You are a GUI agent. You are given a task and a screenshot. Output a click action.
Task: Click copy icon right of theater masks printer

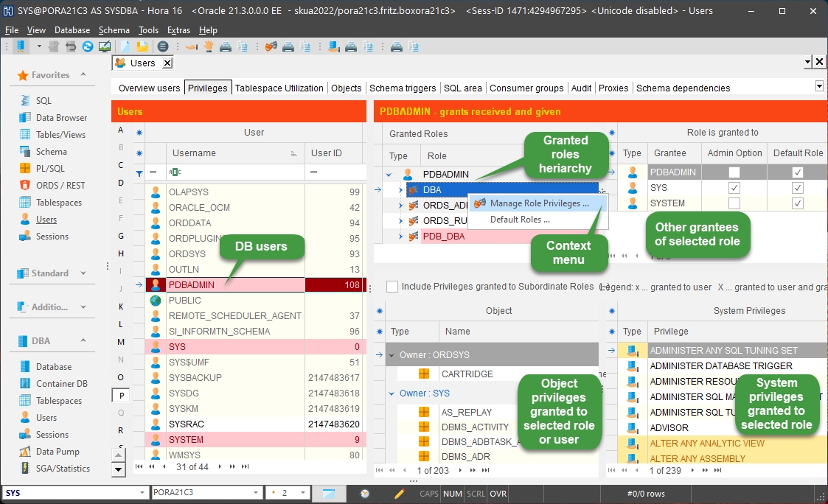point(305,46)
